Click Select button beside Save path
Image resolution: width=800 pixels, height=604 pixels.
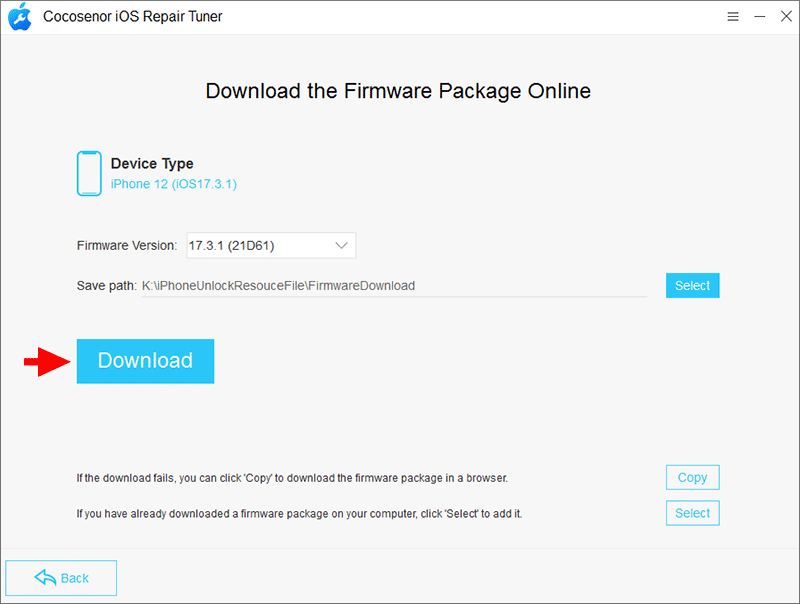(x=692, y=286)
